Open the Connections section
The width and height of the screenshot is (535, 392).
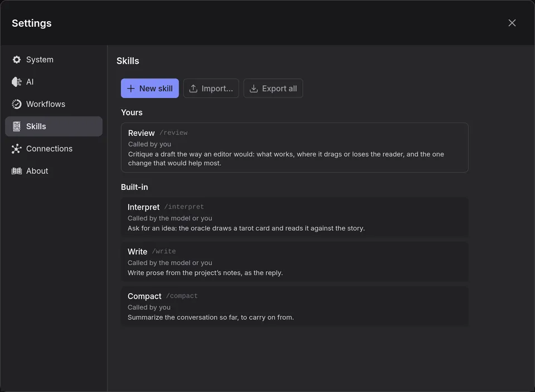tap(54, 149)
